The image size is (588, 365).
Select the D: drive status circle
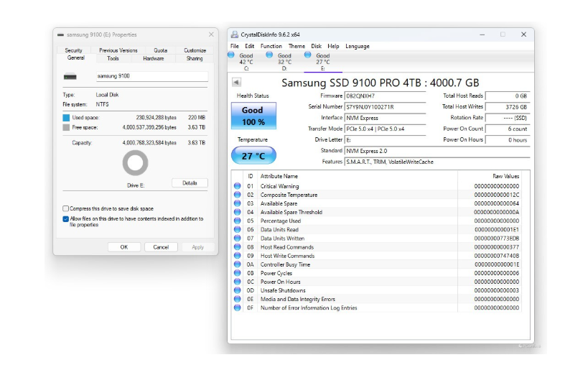click(269, 55)
